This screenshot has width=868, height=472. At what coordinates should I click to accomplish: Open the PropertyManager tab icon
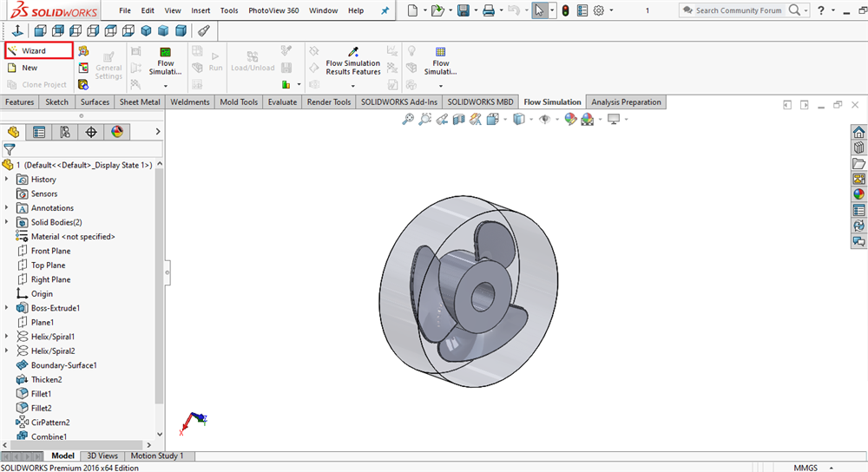click(x=39, y=132)
